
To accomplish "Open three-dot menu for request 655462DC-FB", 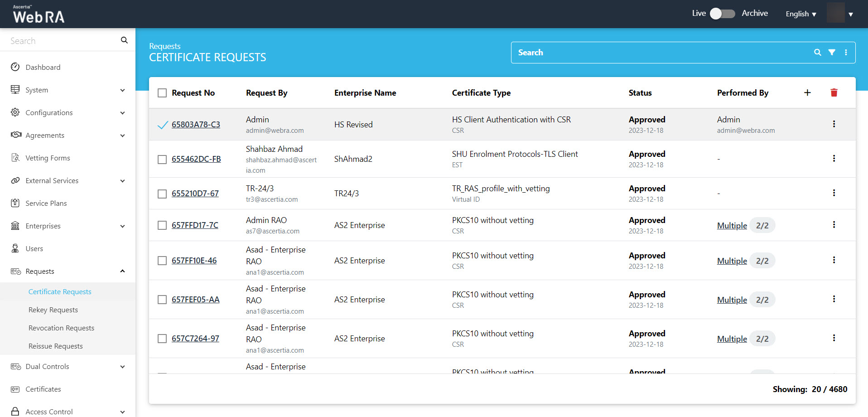I will click(x=834, y=159).
